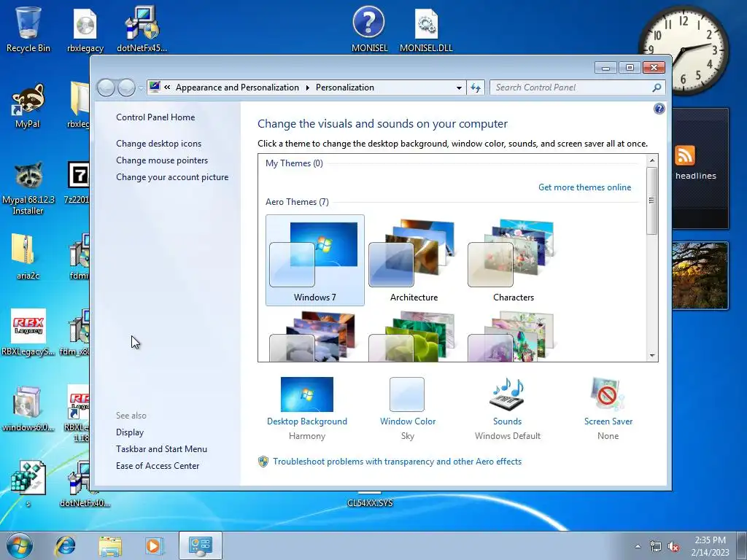Click the theme list scroll down arrow

tap(651, 356)
